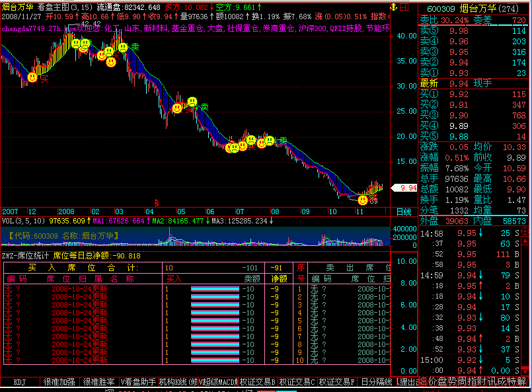Screen dimensions: 532x392
Task: Click the red crosshair circle icon by 14:58
Action: tap(525, 232)
